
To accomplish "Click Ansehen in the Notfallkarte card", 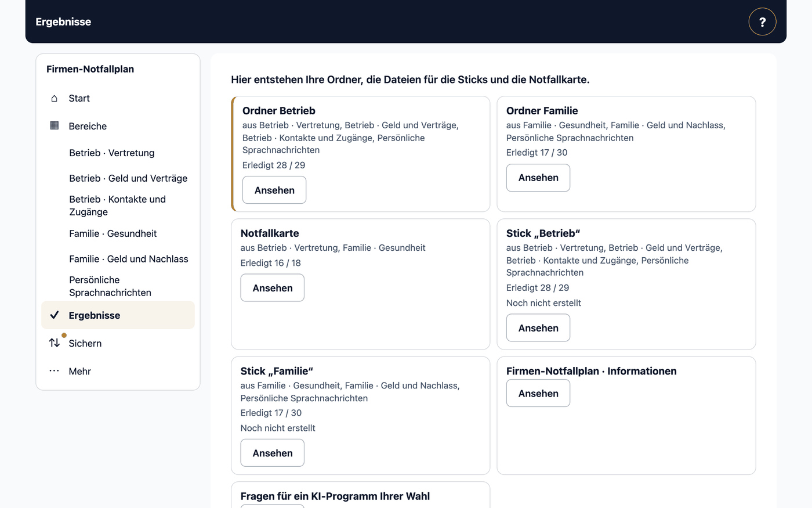I will click(273, 288).
